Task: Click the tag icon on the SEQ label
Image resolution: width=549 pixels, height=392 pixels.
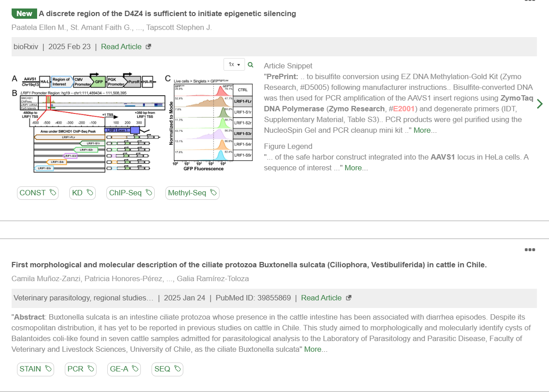Action: (x=177, y=369)
